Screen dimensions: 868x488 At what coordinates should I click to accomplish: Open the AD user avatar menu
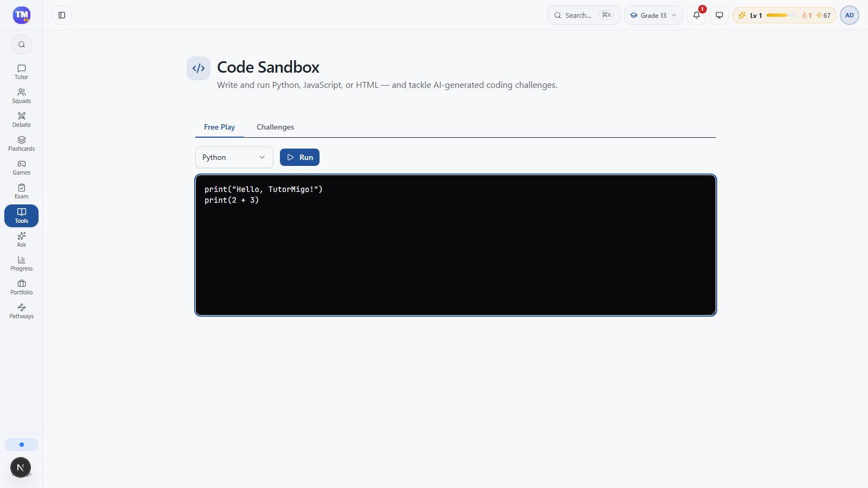[850, 15]
